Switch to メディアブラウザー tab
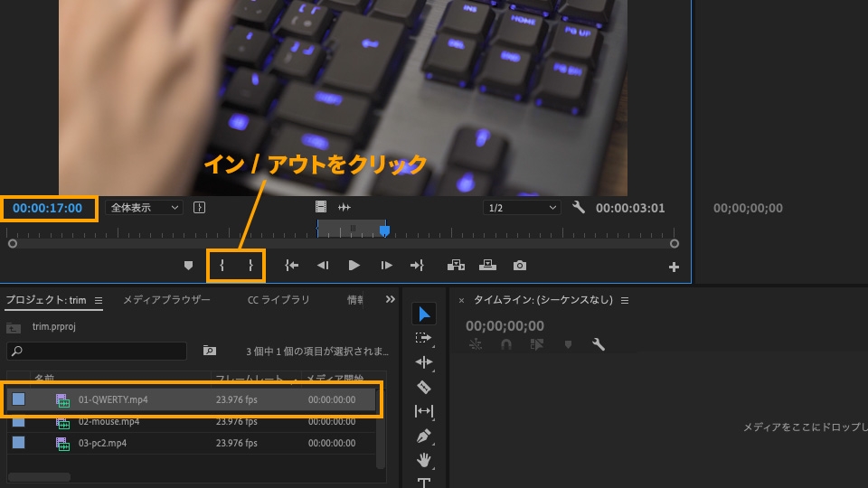This screenshot has width=868, height=488. (x=166, y=300)
